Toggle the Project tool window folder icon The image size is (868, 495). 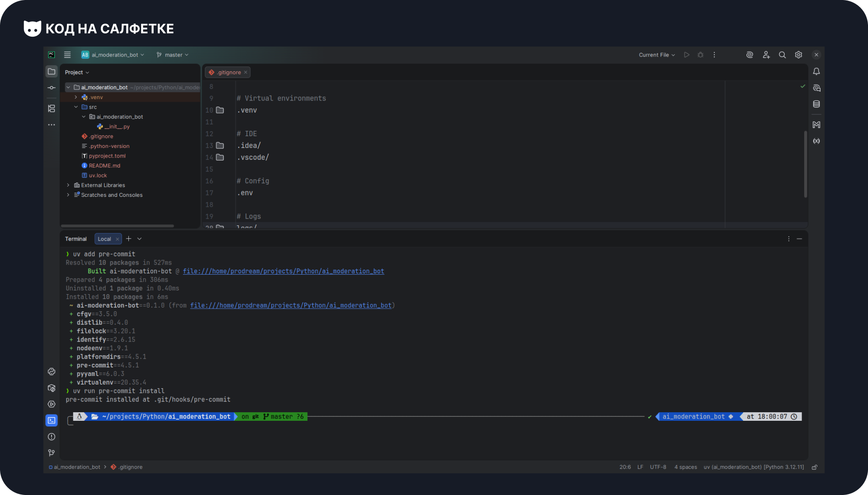pos(52,71)
